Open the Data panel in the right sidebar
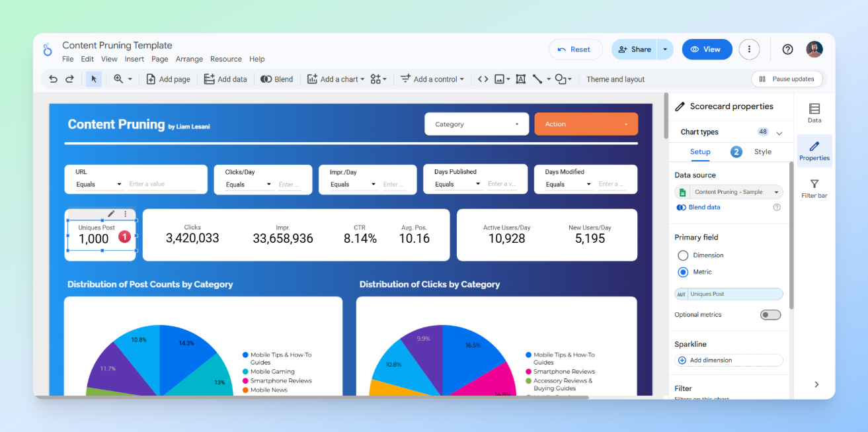This screenshot has height=432, width=868. point(814,112)
